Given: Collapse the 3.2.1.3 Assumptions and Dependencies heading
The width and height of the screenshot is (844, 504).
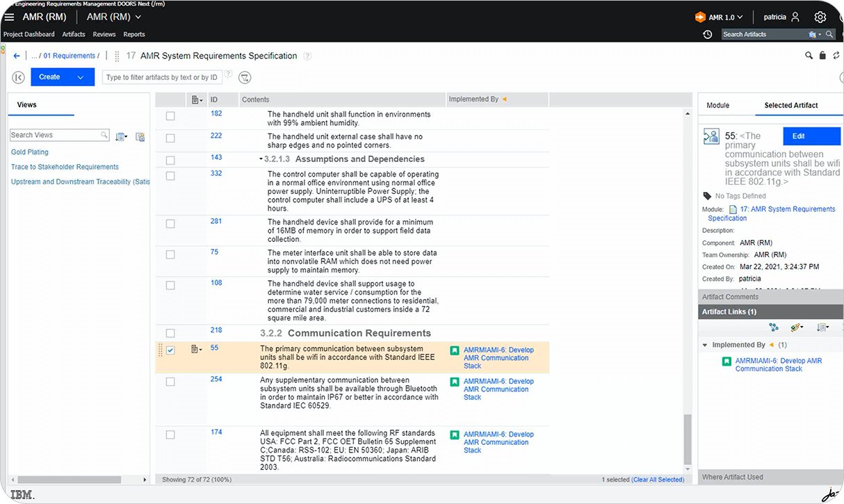Looking at the screenshot, I should coord(261,160).
